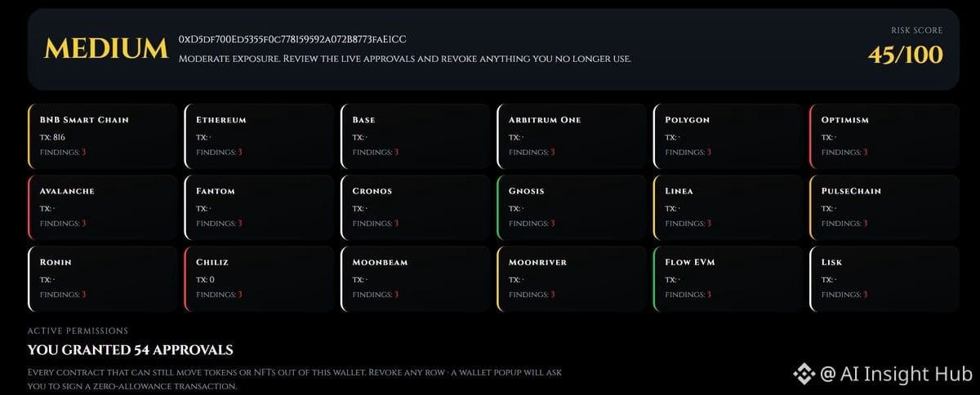Open the Ethereum chain card
This screenshot has height=395, width=980.
(259, 136)
